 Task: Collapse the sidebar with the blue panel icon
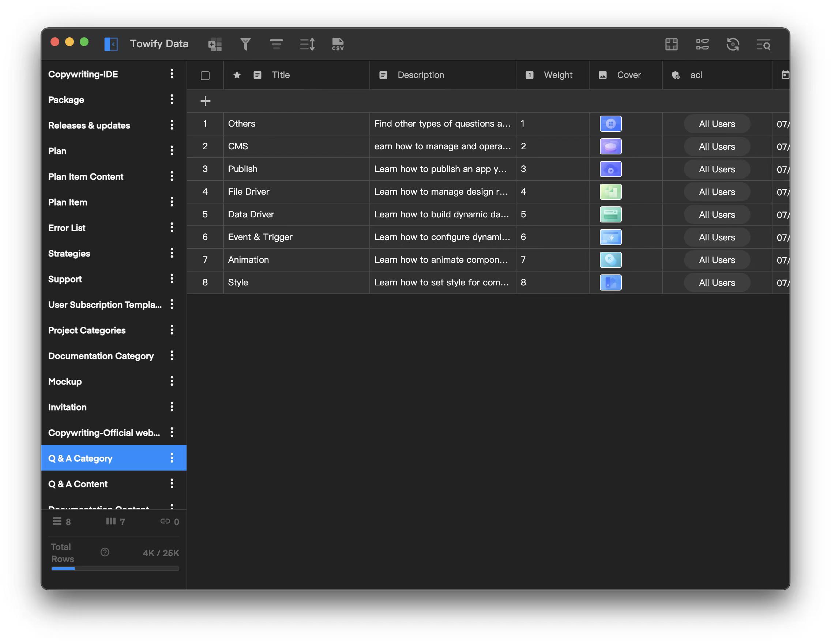(x=111, y=44)
